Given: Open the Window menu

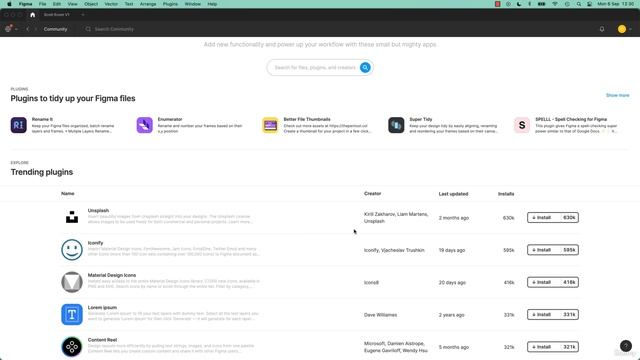Looking at the screenshot, I should (193, 4).
